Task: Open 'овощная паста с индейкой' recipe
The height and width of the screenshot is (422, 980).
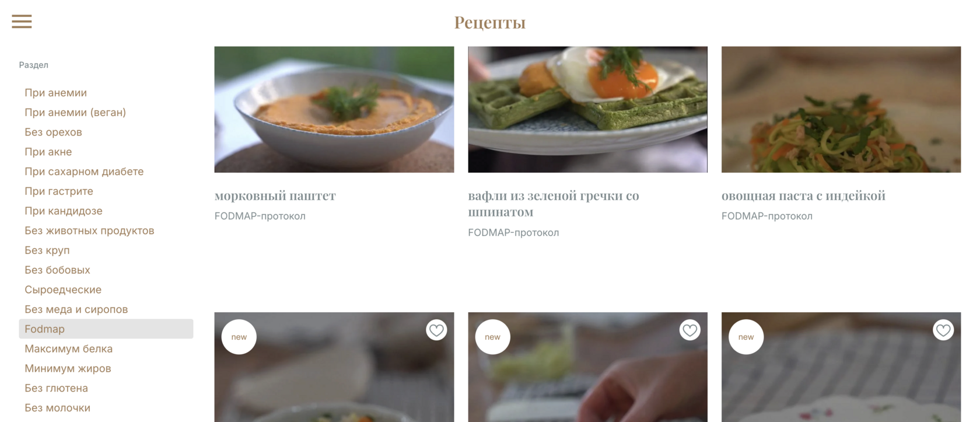Action: tap(803, 196)
